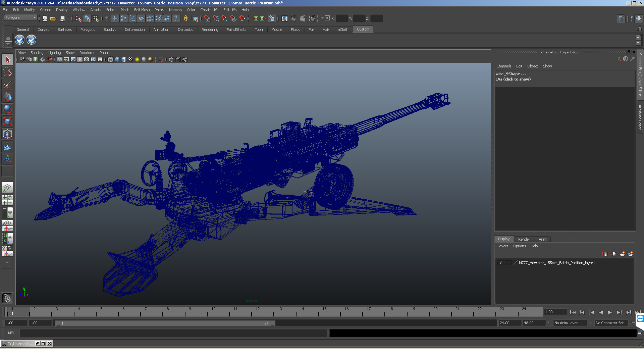644x349 pixels.
Task: Click the MEL command input field
Action: click(x=173, y=333)
